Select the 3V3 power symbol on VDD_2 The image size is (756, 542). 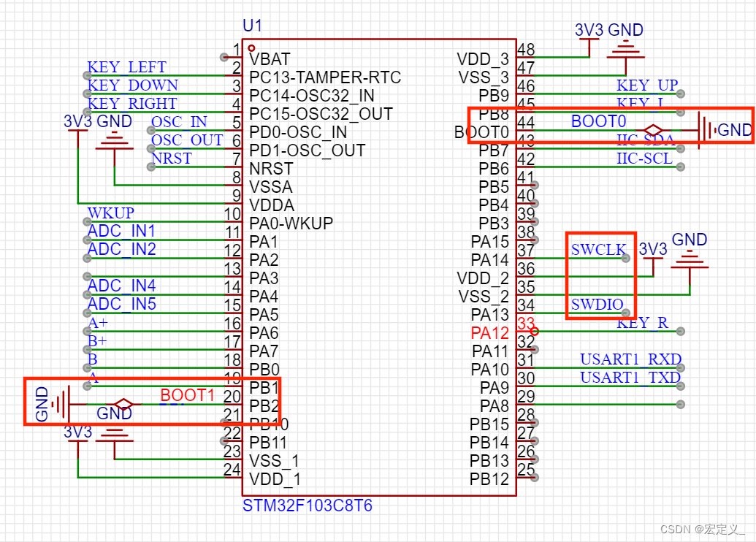pyautogui.click(x=653, y=259)
